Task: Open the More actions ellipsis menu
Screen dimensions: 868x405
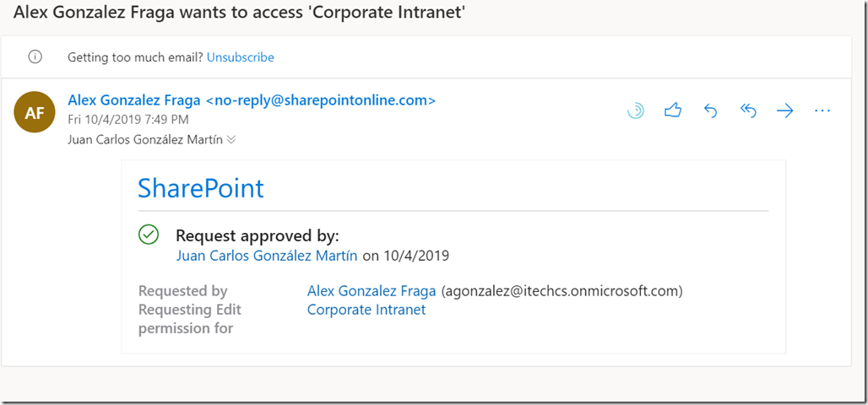Action: click(x=822, y=111)
